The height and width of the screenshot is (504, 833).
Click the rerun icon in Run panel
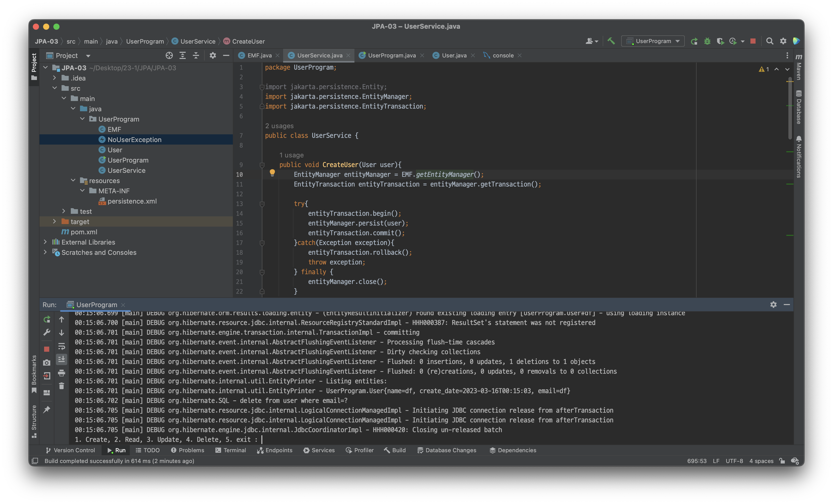click(x=47, y=319)
